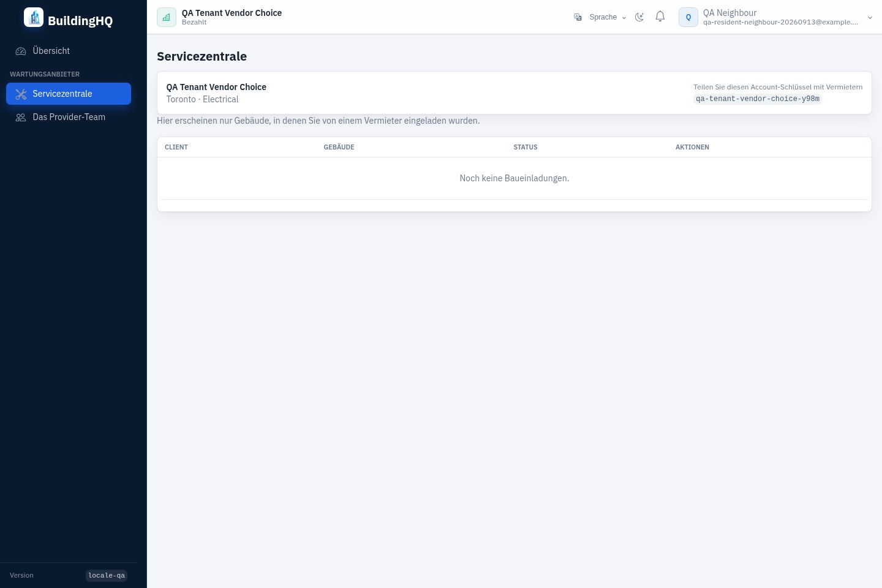
Task: Click the user email address in header
Action: coord(780,22)
